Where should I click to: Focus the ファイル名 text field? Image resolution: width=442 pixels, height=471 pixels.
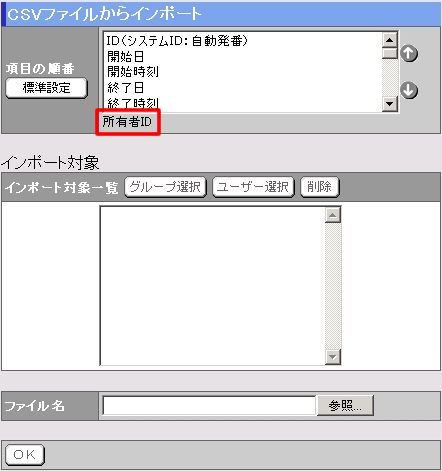pos(209,406)
